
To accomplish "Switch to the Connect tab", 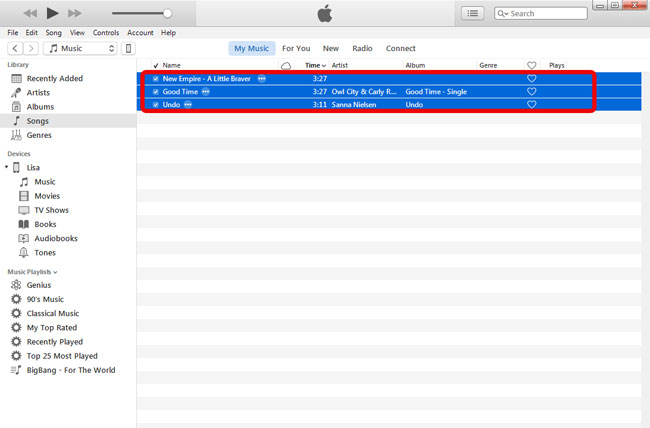I will pos(400,48).
